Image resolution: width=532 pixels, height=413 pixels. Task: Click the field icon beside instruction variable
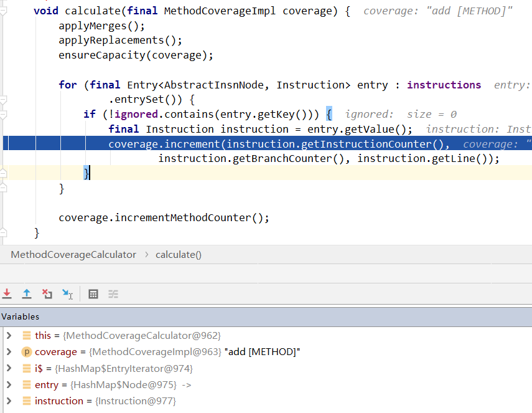pyautogui.click(x=26, y=401)
